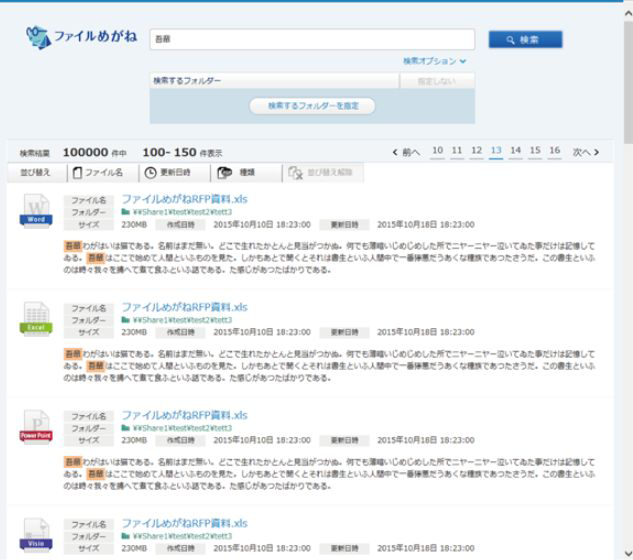
Task: Open folder path of Visio result
Action: click(182, 536)
